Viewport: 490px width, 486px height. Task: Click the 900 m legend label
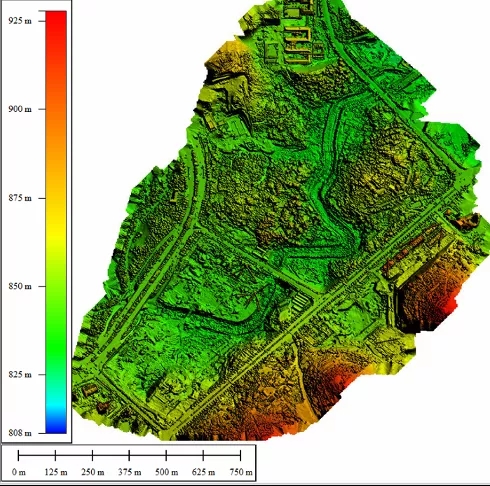click(x=20, y=109)
